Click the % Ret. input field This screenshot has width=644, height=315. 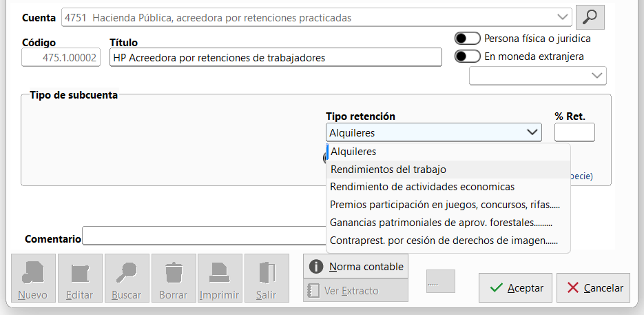coord(574,132)
